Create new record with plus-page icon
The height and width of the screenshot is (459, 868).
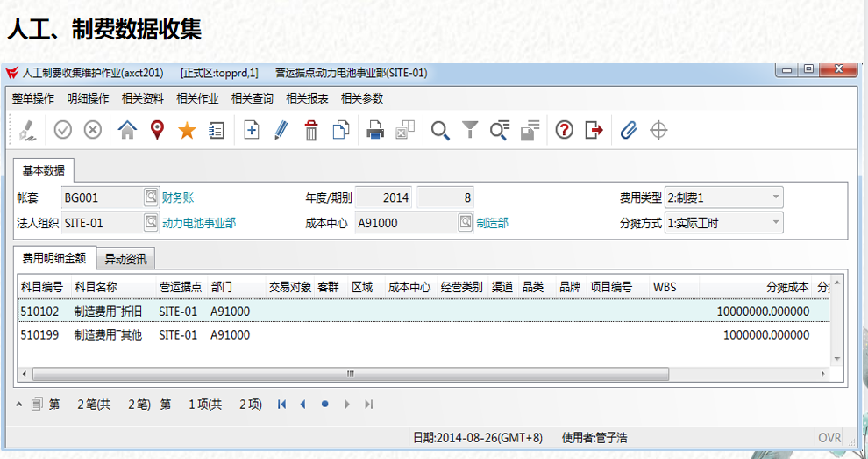click(x=252, y=130)
